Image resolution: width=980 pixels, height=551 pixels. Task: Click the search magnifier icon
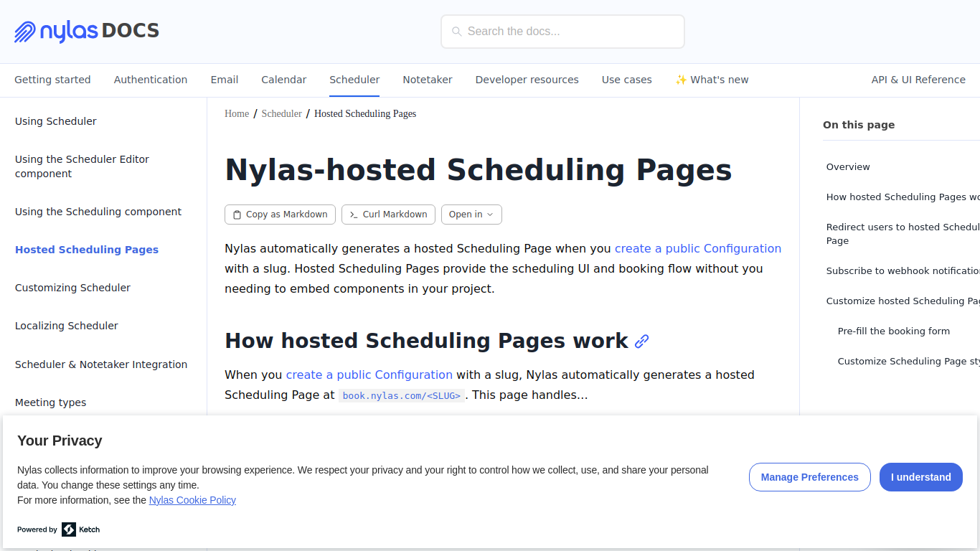coord(456,32)
